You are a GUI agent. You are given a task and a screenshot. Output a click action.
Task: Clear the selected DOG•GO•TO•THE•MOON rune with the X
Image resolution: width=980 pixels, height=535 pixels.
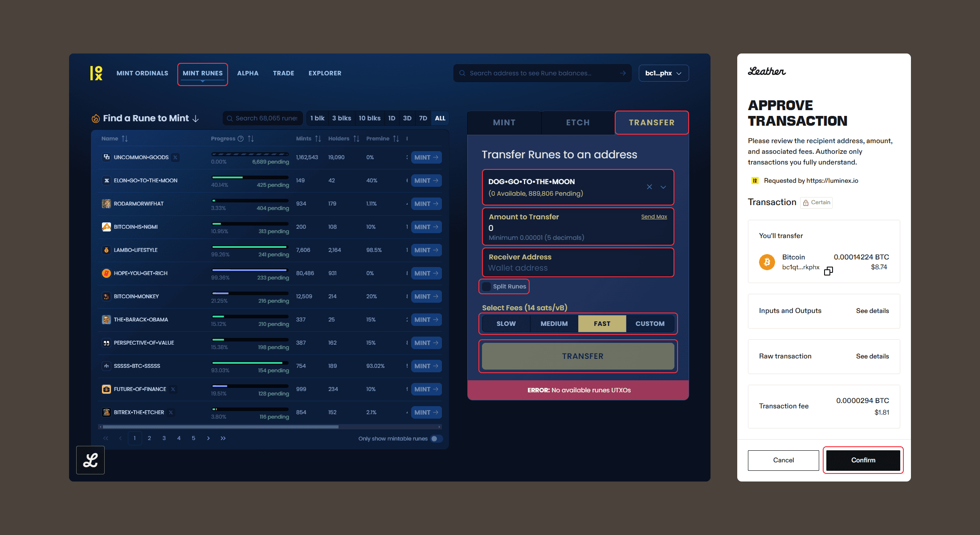click(649, 187)
